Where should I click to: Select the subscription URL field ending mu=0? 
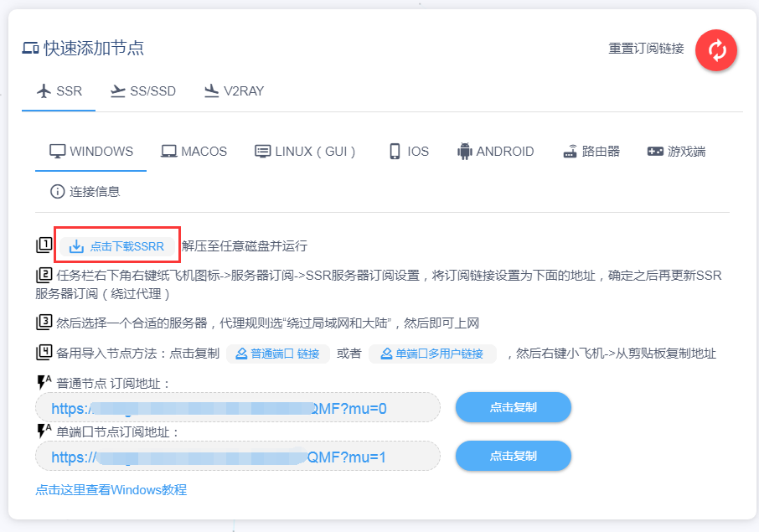click(x=238, y=408)
